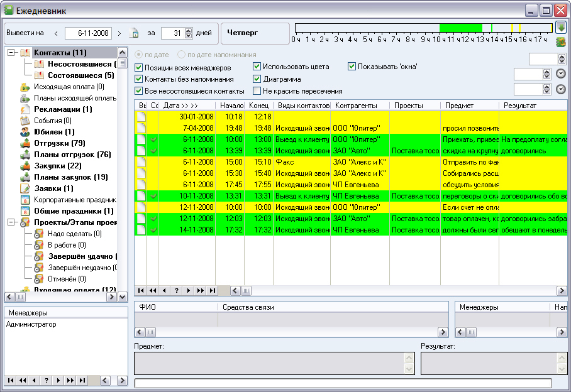
Task: Click the Отменён stage icon
Action: 38,279
